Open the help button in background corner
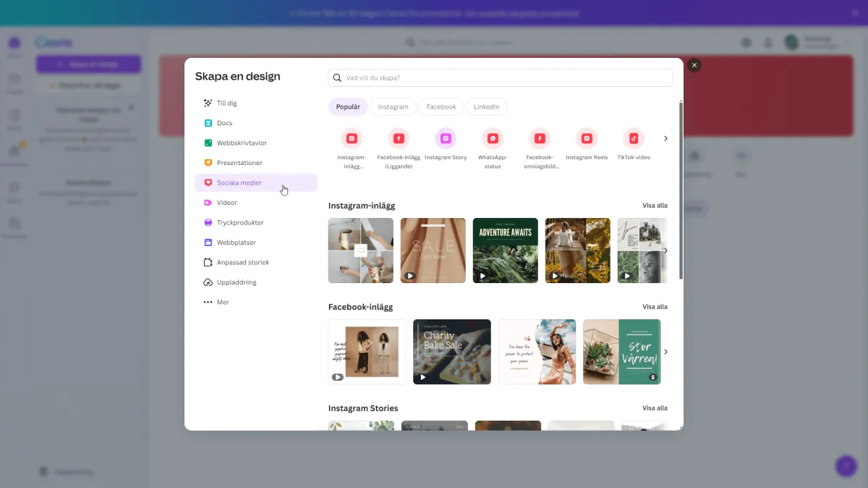The image size is (868, 488). (846, 466)
